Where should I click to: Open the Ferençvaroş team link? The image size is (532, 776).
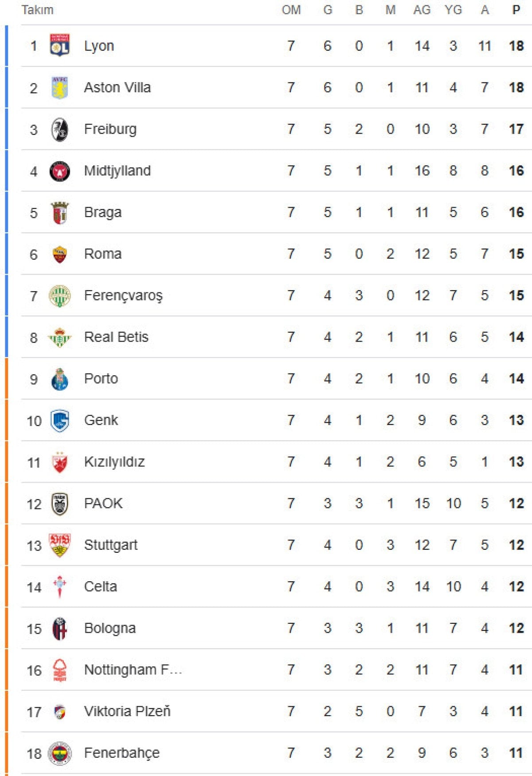click(x=123, y=295)
